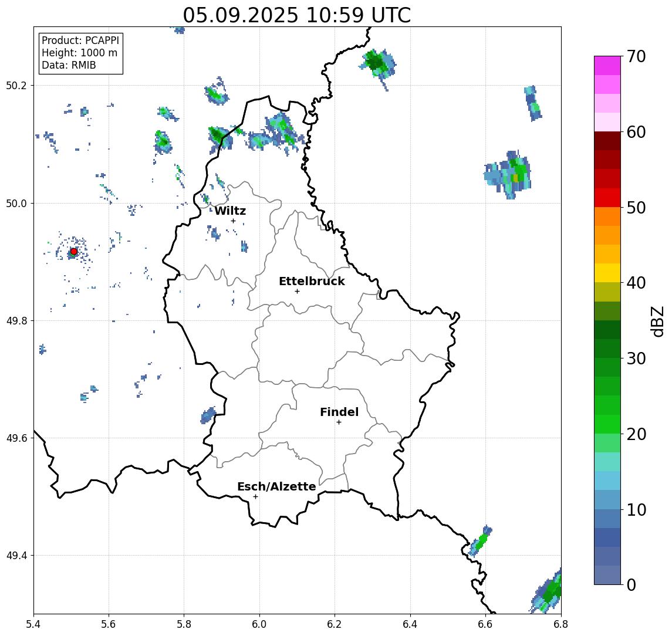Click the cross marker below the Ettelbruck label

click(x=297, y=292)
